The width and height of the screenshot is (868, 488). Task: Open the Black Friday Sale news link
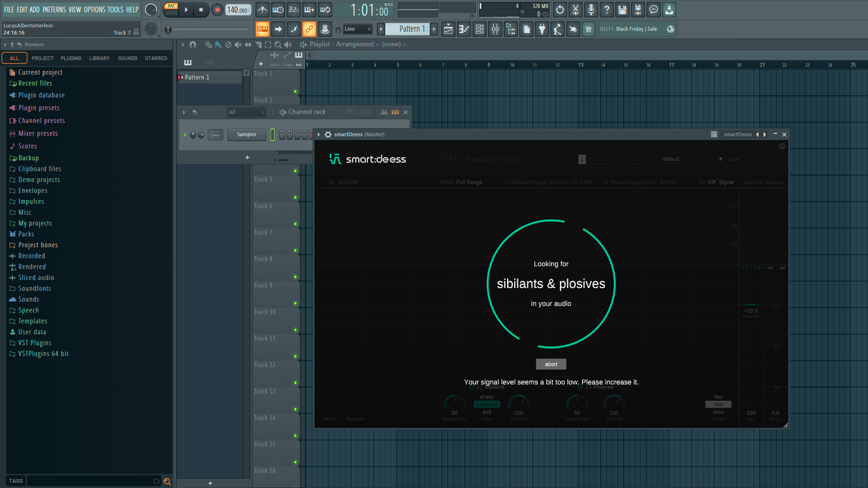637,29
